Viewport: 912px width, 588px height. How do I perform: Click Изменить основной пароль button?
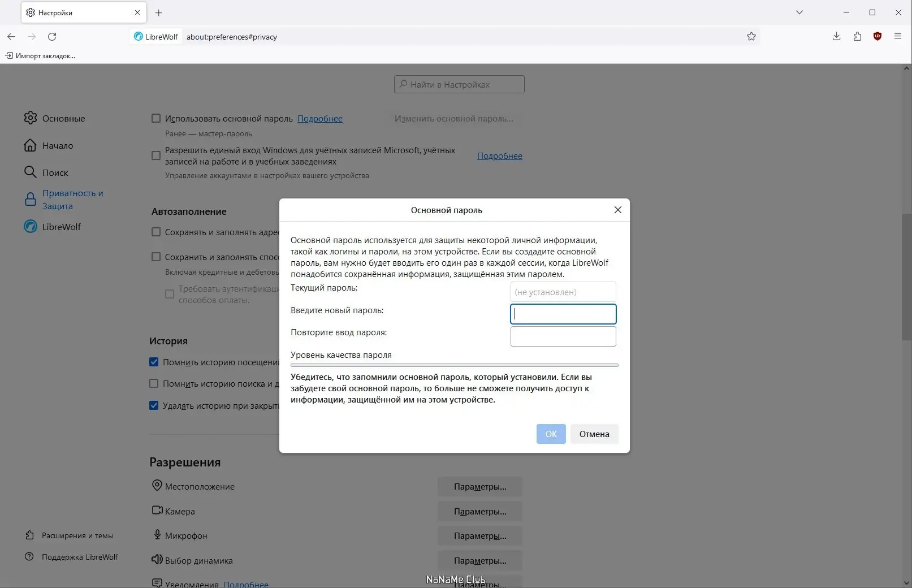(454, 119)
